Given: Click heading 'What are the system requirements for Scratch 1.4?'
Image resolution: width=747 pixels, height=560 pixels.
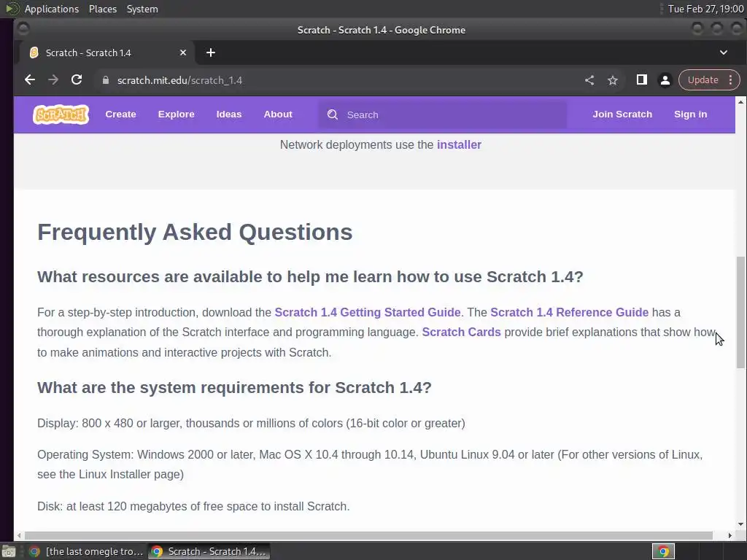Looking at the screenshot, I should point(234,388).
